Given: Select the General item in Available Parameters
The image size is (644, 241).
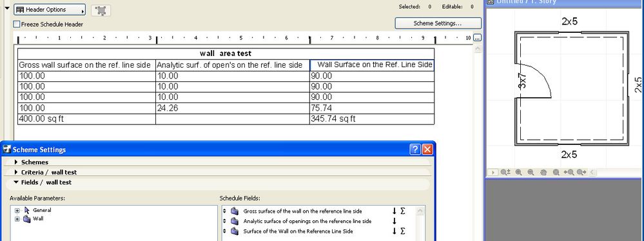Looking at the screenshot, I should [x=42, y=210].
